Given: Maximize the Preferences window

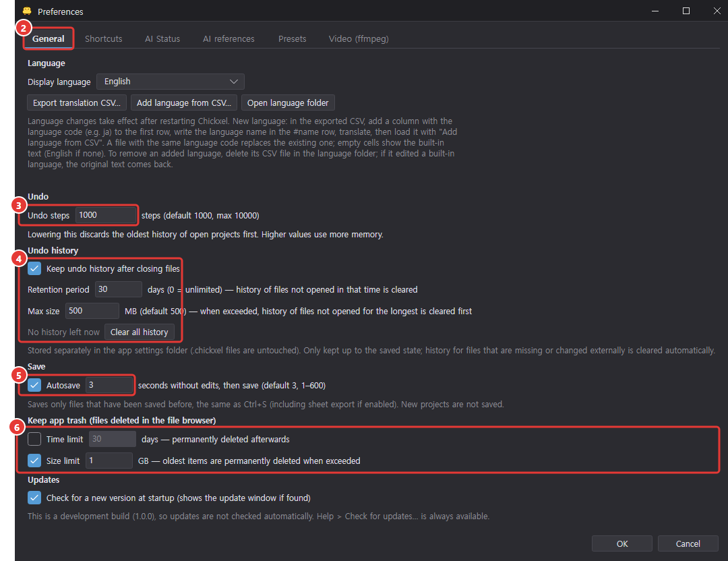Looking at the screenshot, I should 686,11.
